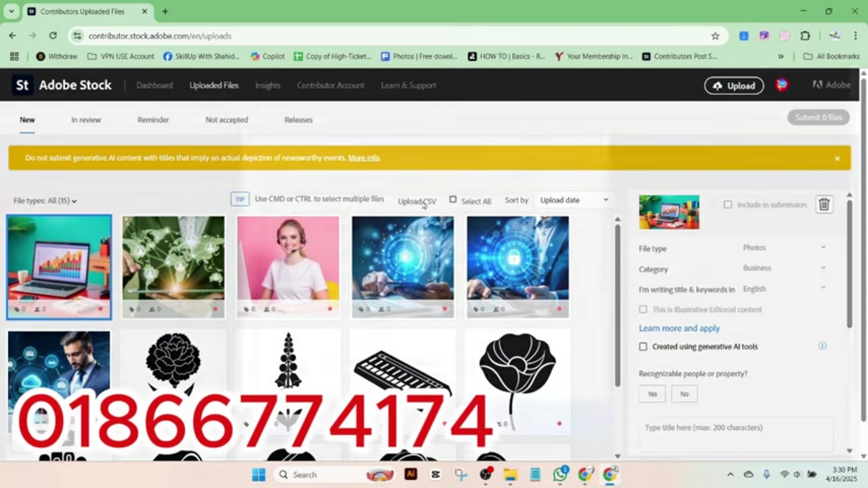The image size is (868, 488).
Task: Open the Sort by Upload date dropdown
Action: 574,200
